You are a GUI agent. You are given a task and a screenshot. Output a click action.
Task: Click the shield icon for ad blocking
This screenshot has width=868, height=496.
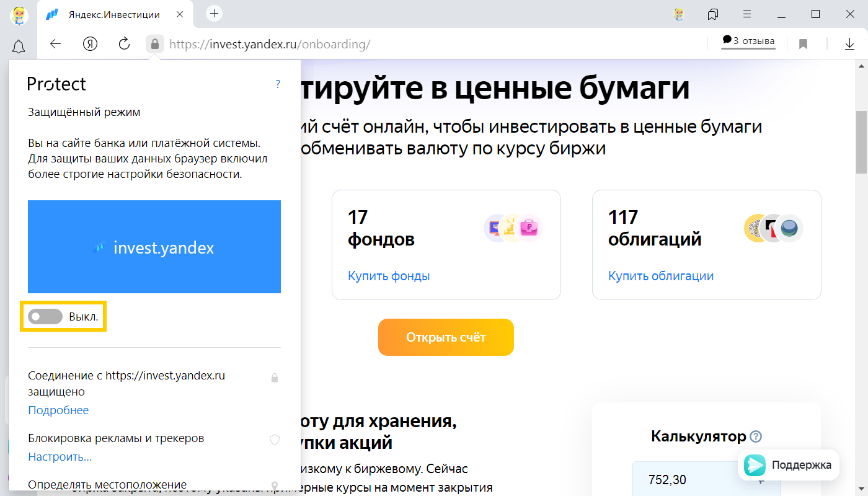pyautogui.click(x=275, y=440)
